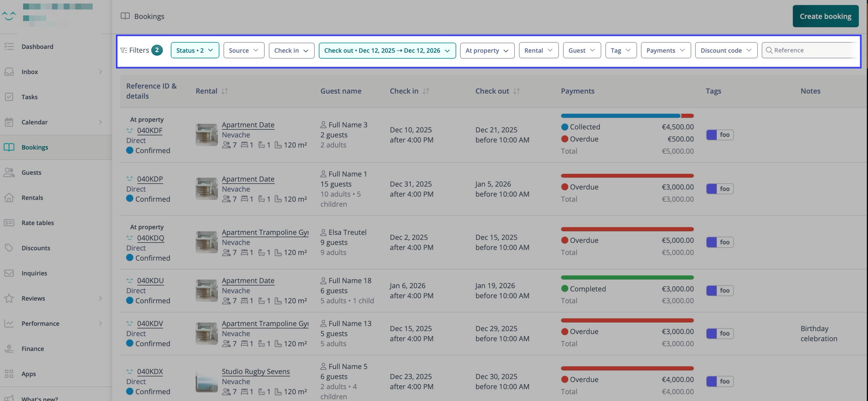Click the Apps grid icon

[9, 374]
